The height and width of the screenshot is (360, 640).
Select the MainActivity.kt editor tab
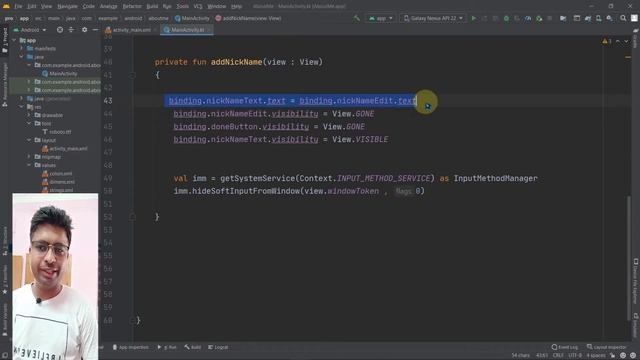tap(187, 30)
